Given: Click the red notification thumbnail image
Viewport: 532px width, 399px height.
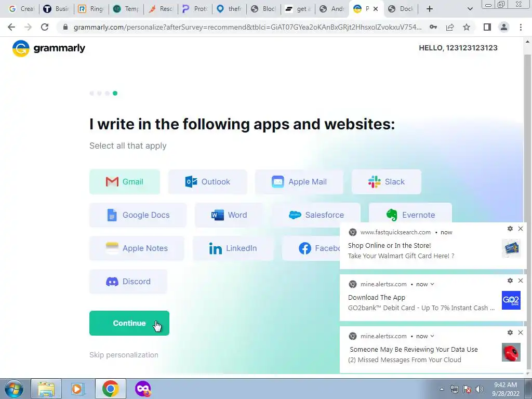Looking at the screenshot, I should pyautogui.click(x=511, y=352).
